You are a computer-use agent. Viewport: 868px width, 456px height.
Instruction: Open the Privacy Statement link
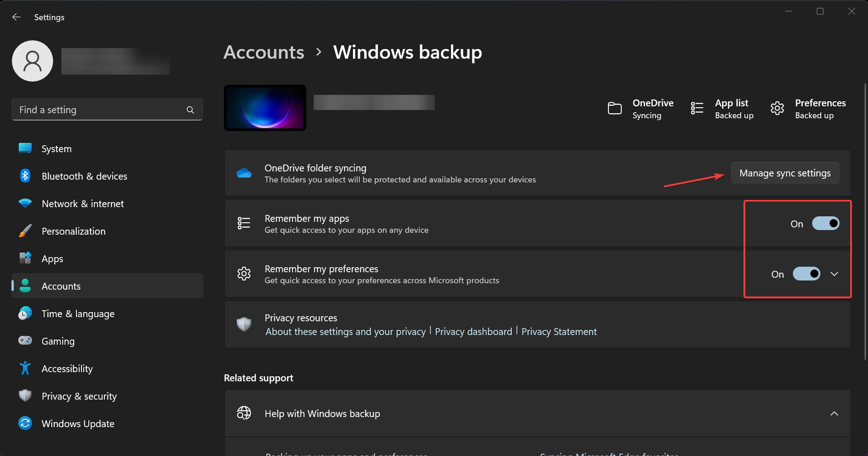(559, 331)
